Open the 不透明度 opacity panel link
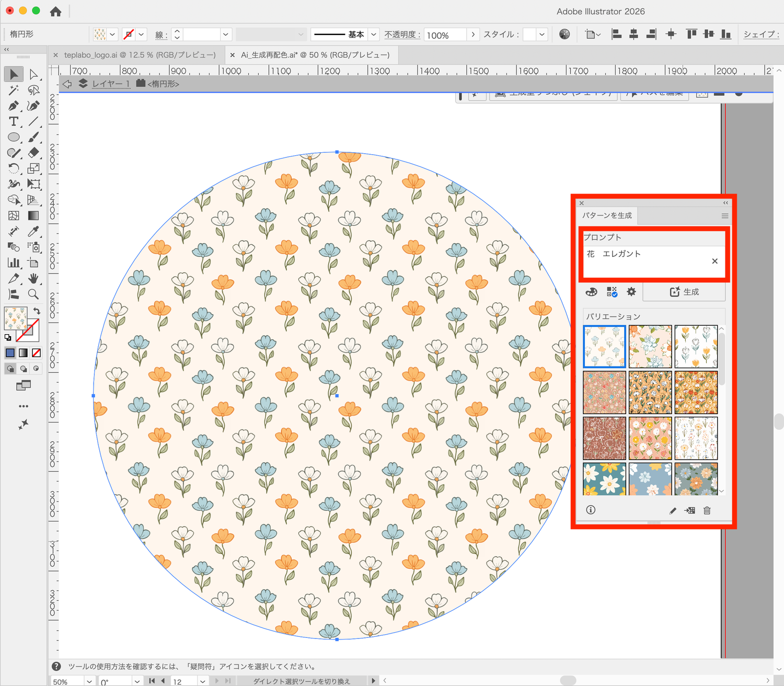The height and width of the screenshot is (686, 784). pos(402,35)
